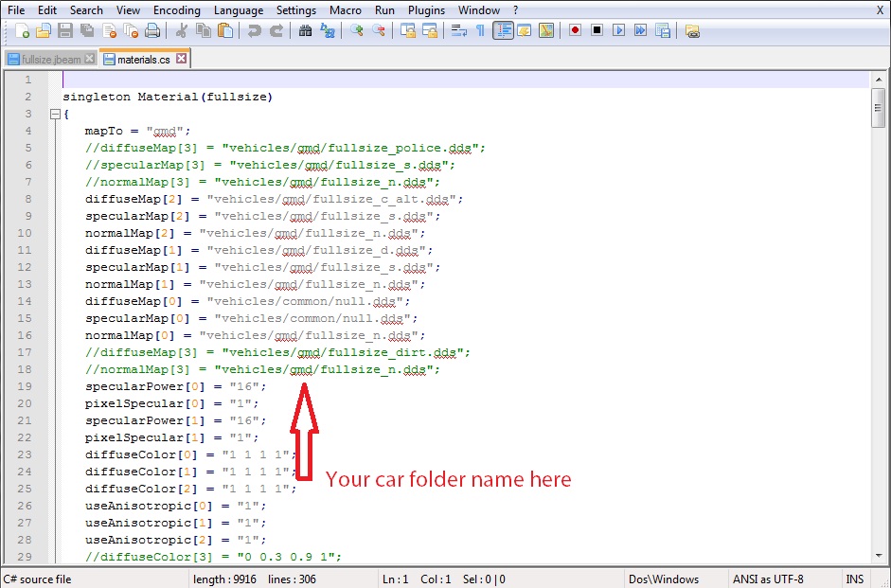Viewport: 891px width, 588px height.
Task: Open the Run menu
Action: (384, 9)
